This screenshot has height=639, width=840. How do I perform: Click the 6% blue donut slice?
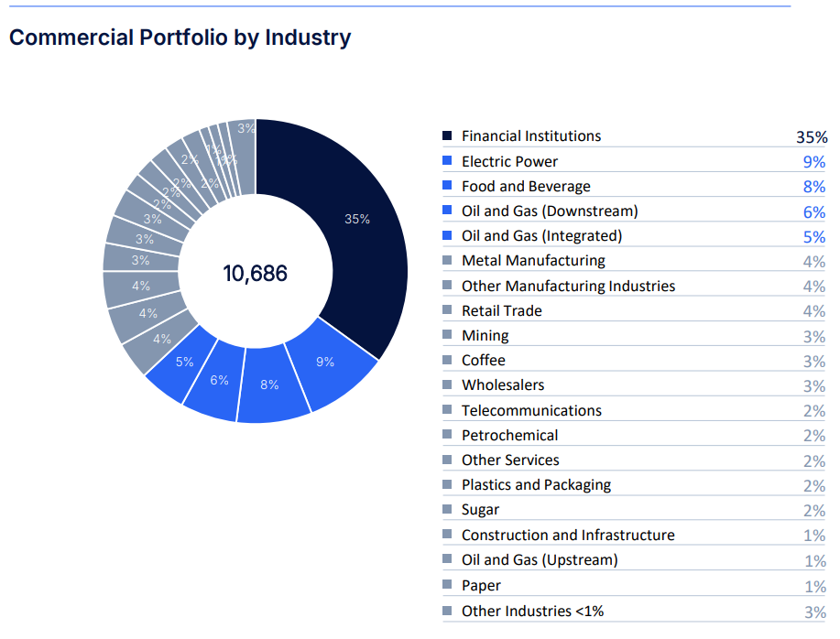click(x=218, y=380)
